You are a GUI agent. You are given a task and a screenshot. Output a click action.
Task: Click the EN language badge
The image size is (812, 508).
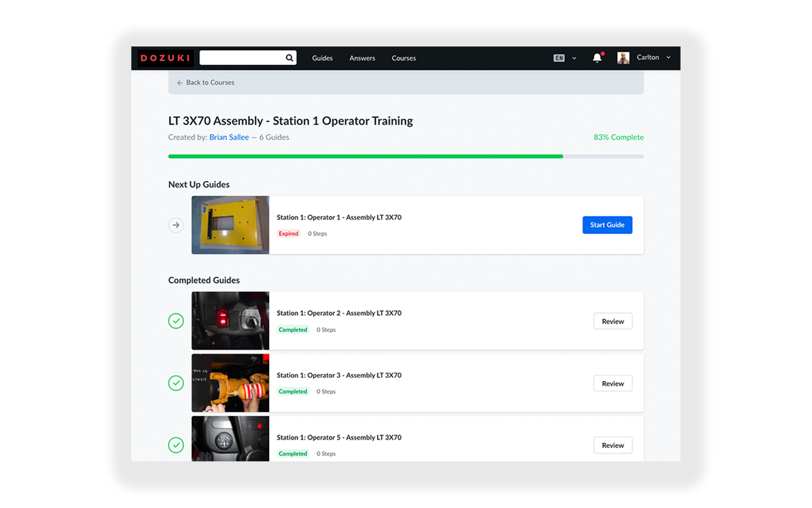pos(559,58)
